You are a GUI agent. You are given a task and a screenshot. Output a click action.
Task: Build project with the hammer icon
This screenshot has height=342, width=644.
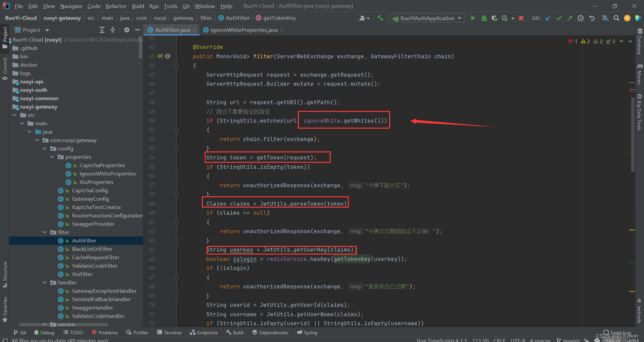pyautogui.click(x=380, y=18)
